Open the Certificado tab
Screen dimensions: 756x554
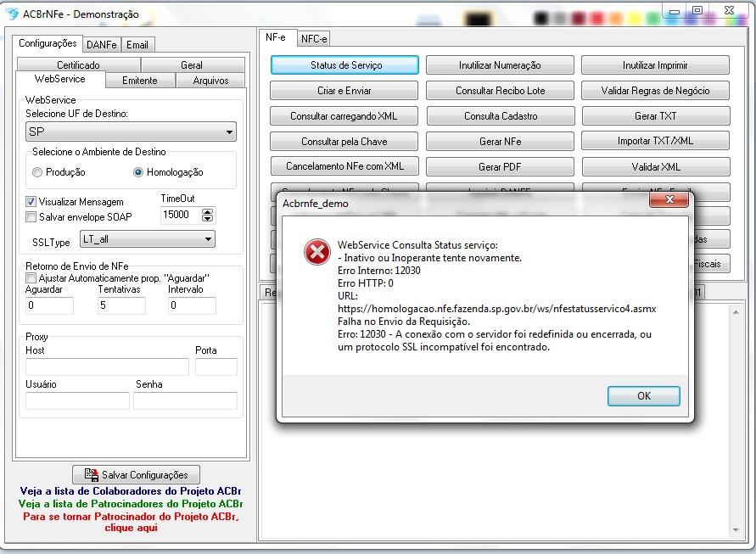click(79, 65)
